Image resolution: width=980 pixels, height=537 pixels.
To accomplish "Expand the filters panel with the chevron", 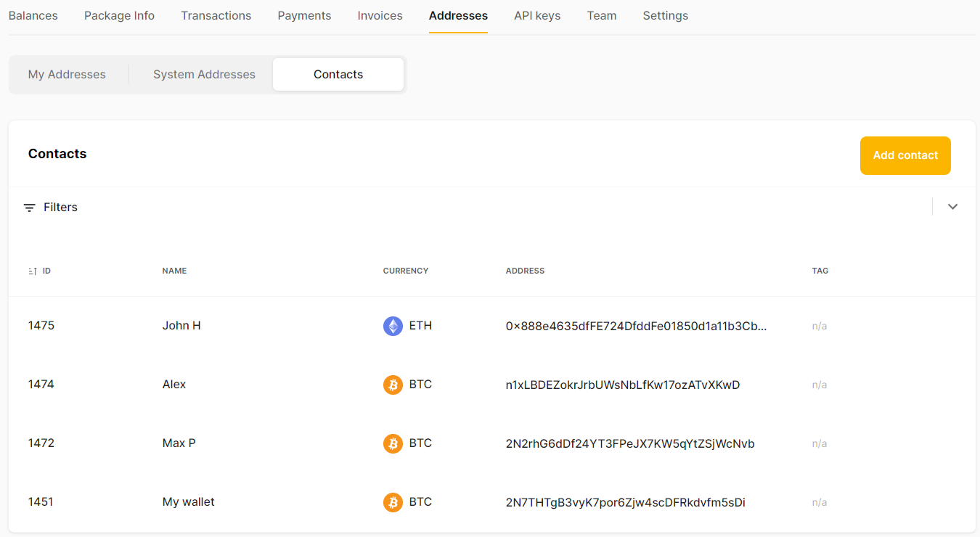I will tap(952, 207).
